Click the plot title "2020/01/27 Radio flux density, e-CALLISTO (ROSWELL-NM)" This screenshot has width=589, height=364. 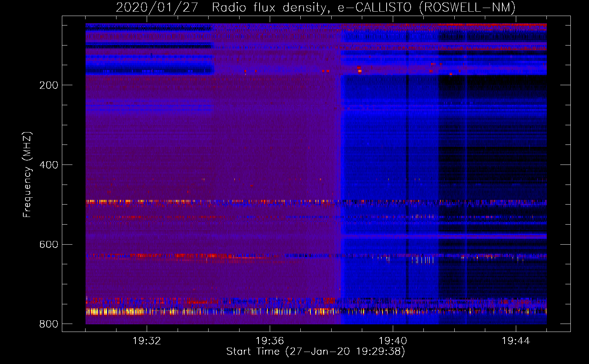click(x=316, y=7)
